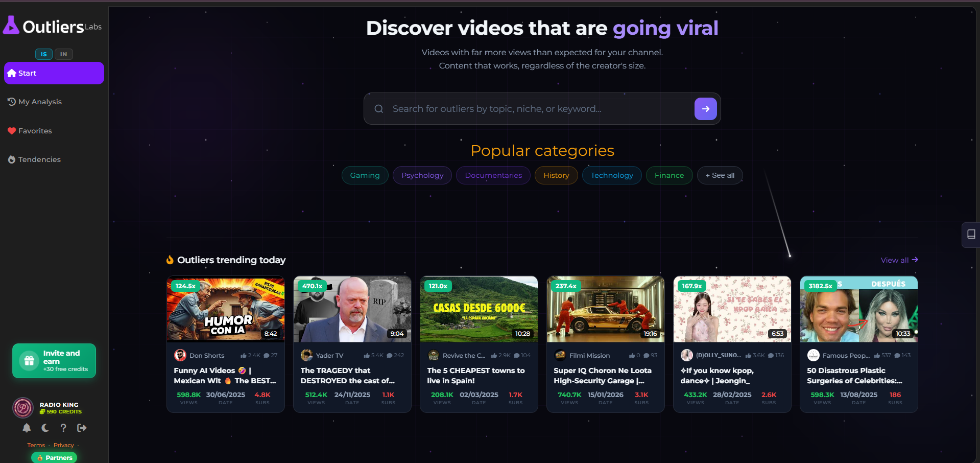Submit search with the purple arrow icon

(x=705, y=108)
